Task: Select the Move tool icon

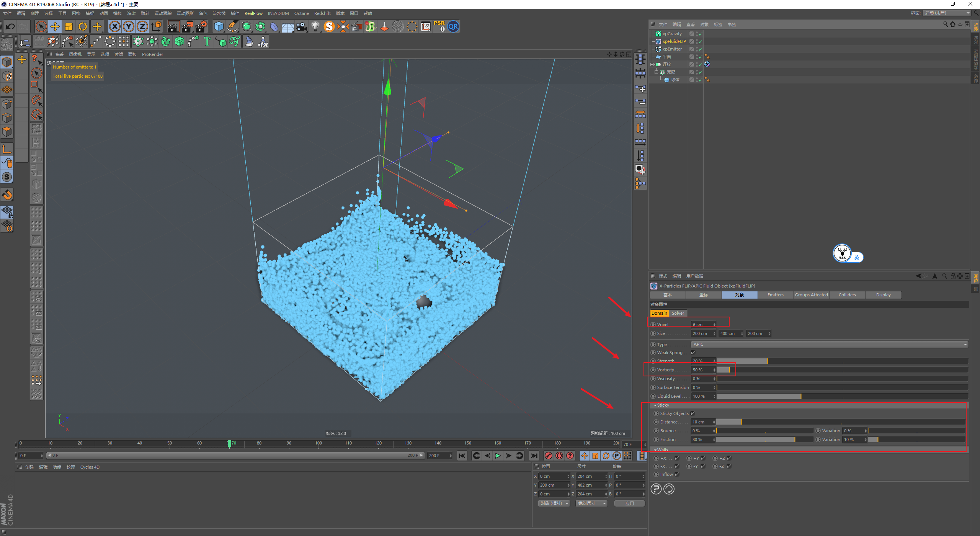Action: (x=55, y=26)
